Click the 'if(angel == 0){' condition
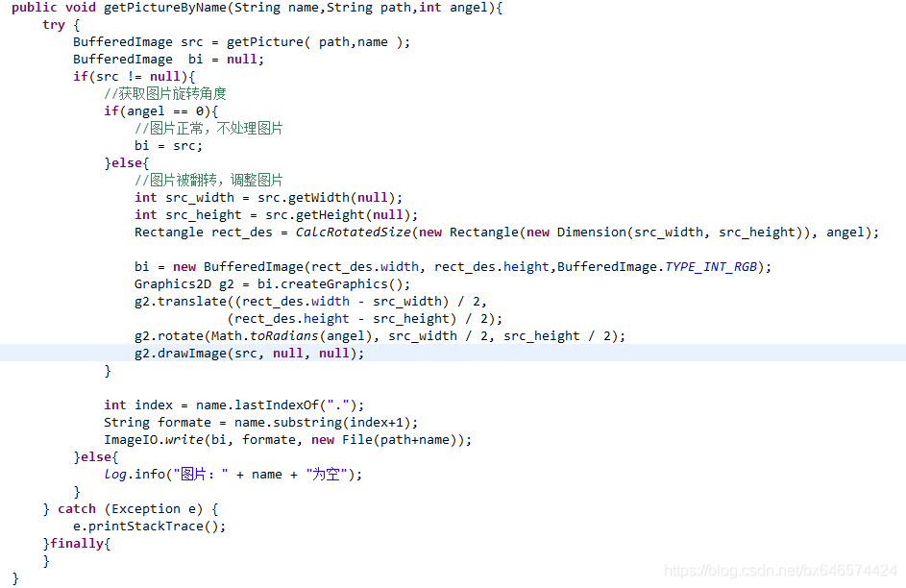The width and height of the screenshot is (906, 588). (160, 111)
